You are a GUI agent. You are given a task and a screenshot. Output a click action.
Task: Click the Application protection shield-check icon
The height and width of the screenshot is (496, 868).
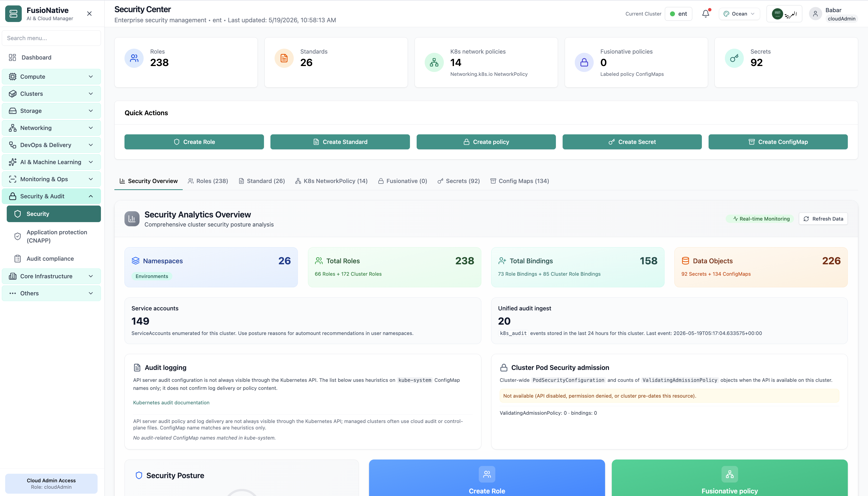[x=18, y=236]
